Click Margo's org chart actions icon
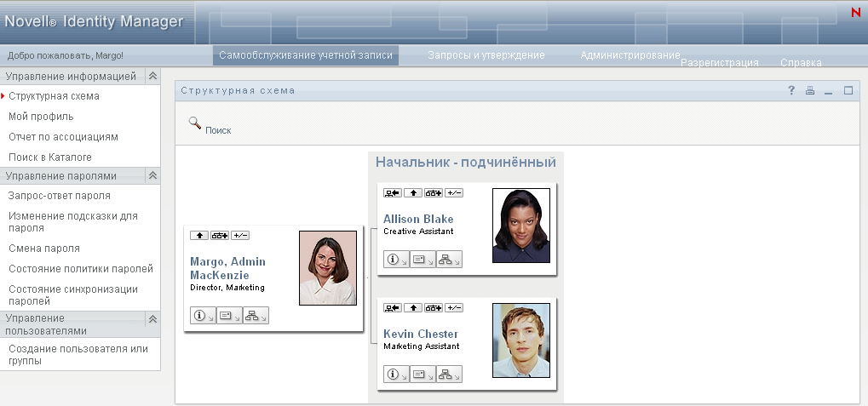This screenshot has height=406, width=868. 256,315
